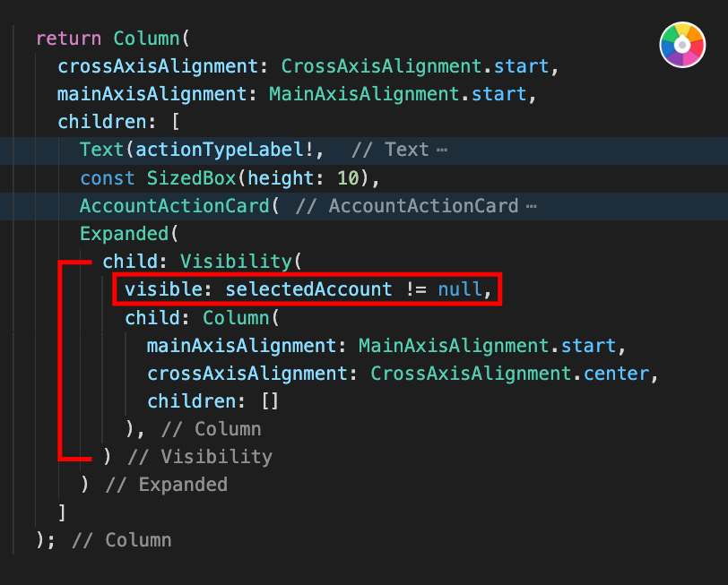Image resolution: width=728 pixels, height=585 pixels.
Task: Click the // Expanded closing comment
Action: [x=166, y=485]
